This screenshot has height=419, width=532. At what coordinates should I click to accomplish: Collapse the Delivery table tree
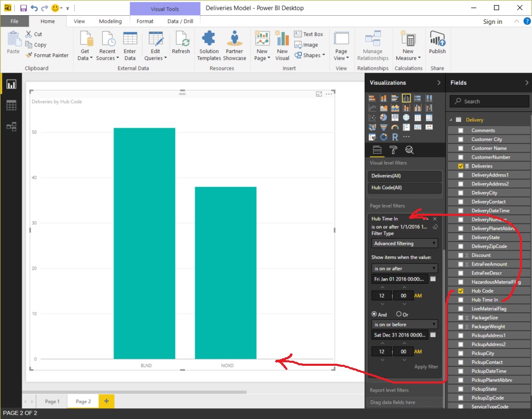(451, 120)
